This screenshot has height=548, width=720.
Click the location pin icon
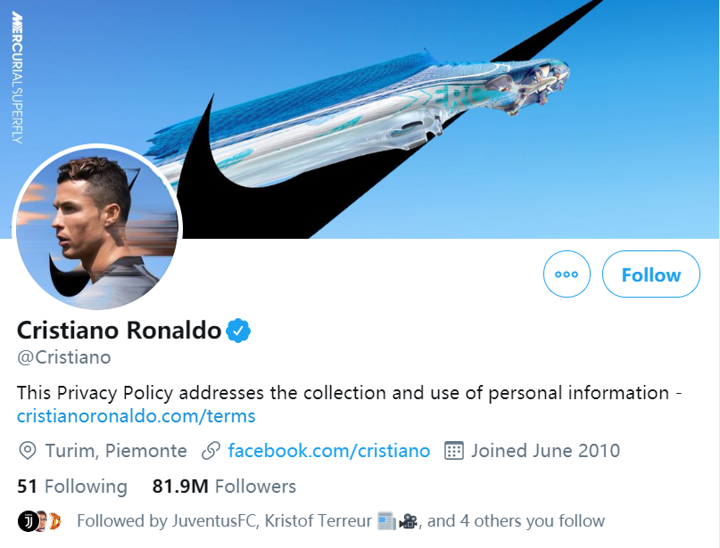(27, 451)
